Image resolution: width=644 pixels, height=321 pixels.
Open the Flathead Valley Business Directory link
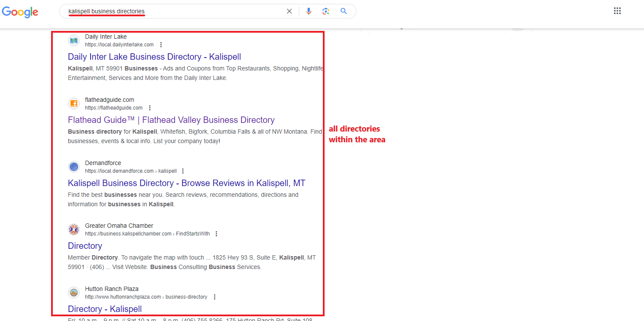click(171, 120)
